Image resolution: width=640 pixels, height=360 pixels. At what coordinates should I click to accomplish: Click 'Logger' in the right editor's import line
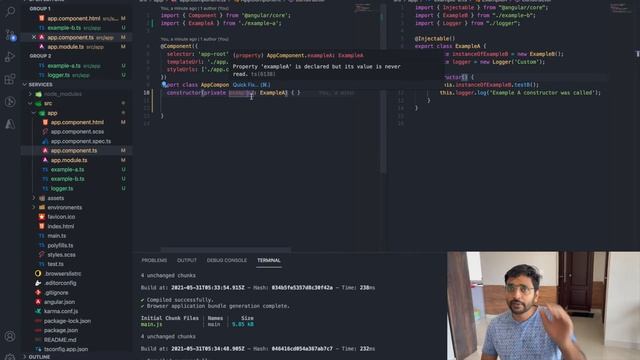coord(452,23)
